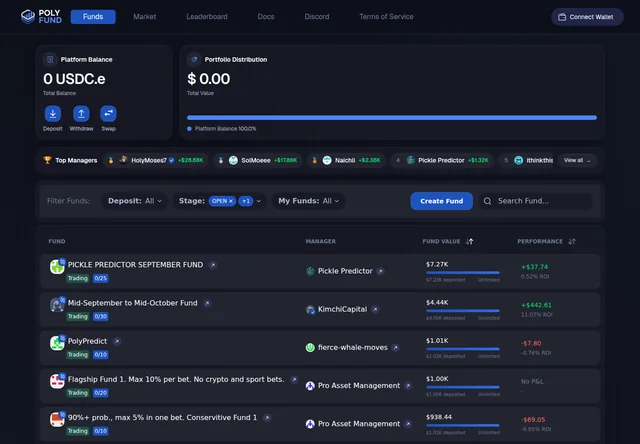Click the PolyPredict fund name
This screenshot has width=640, height=444.
point(87,341)
